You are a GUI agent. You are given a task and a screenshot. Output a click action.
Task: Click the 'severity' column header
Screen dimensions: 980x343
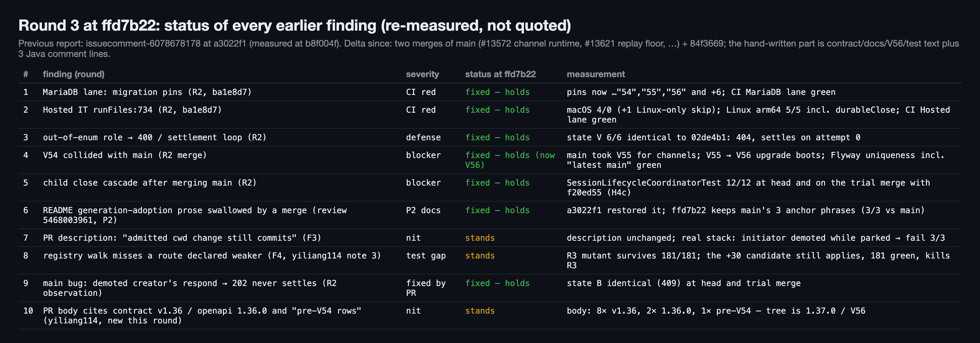(422, 74)
